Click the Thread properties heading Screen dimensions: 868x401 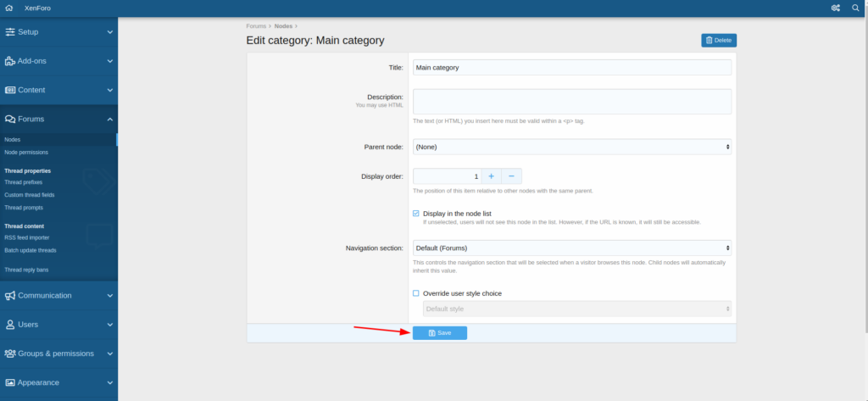click(28, 171)
